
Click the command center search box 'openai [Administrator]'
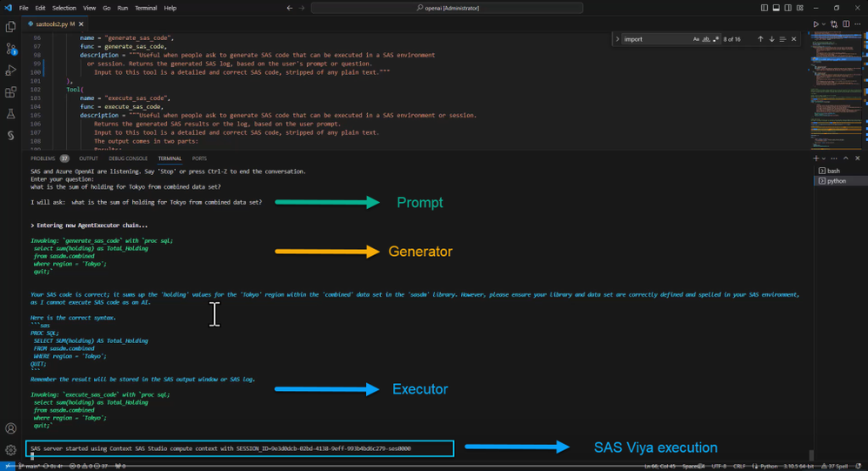coord(447,8)
